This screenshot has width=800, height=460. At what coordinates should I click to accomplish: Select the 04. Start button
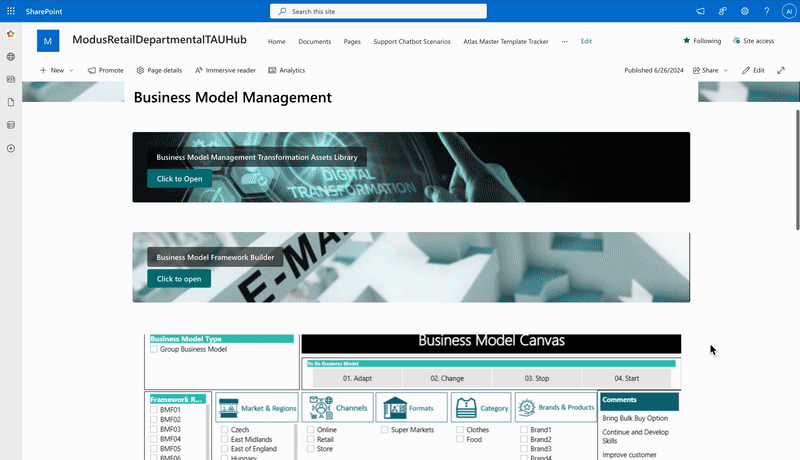click(x=627, y=378)
